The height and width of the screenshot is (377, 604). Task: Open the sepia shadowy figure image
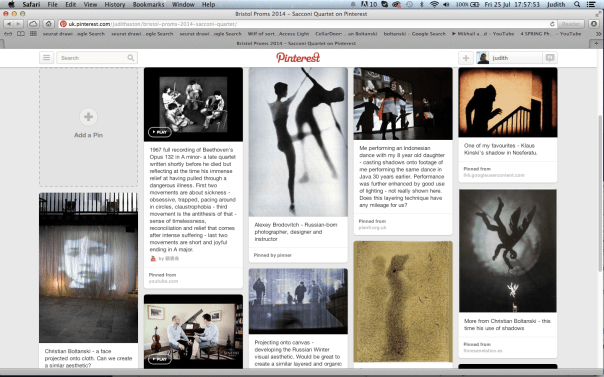coord(403,302)
